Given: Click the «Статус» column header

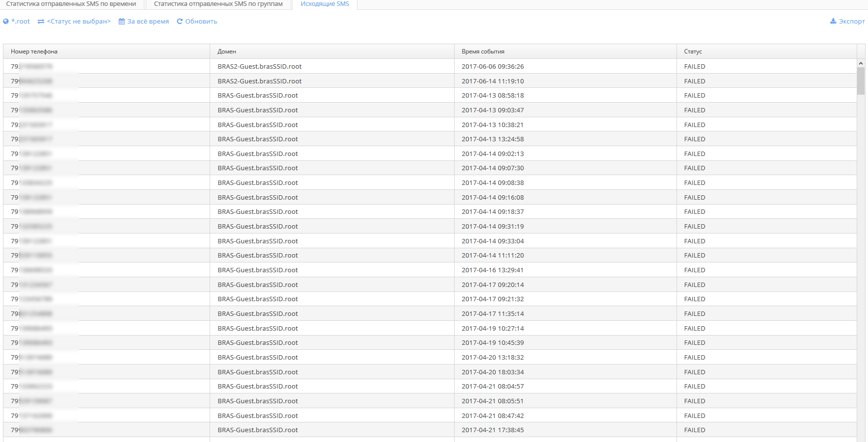Looking at the screenshot, I should click(693, 52).
